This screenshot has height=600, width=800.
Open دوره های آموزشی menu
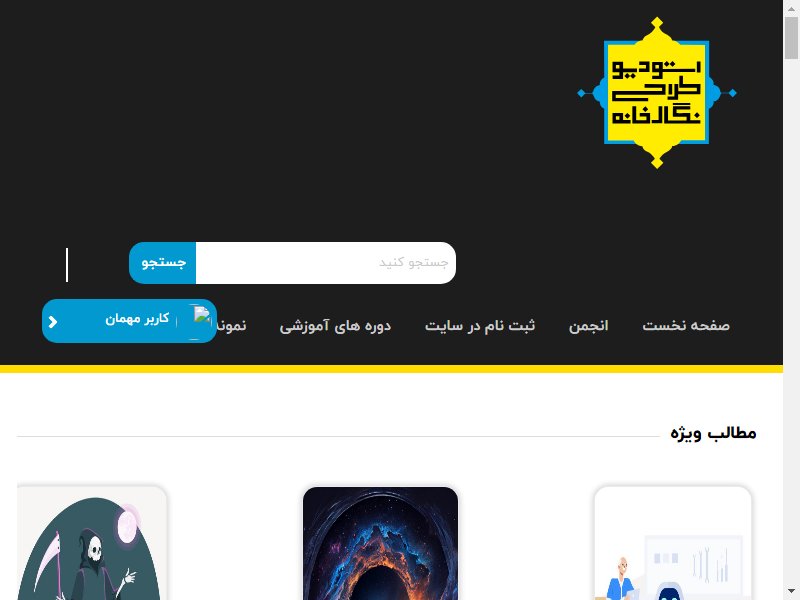pyautogui.click(x=335, y=326)
